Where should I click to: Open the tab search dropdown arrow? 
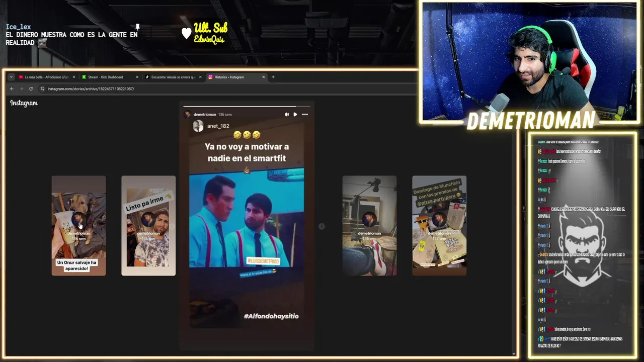[x=11, y=77]
